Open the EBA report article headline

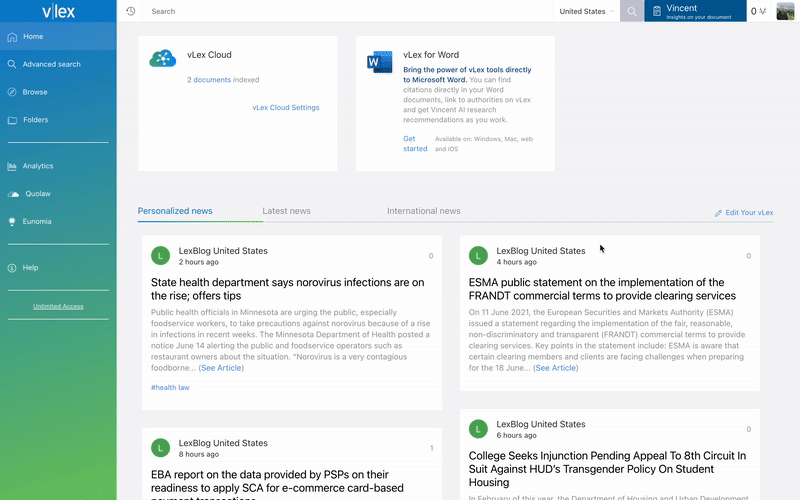click(277, 485)
